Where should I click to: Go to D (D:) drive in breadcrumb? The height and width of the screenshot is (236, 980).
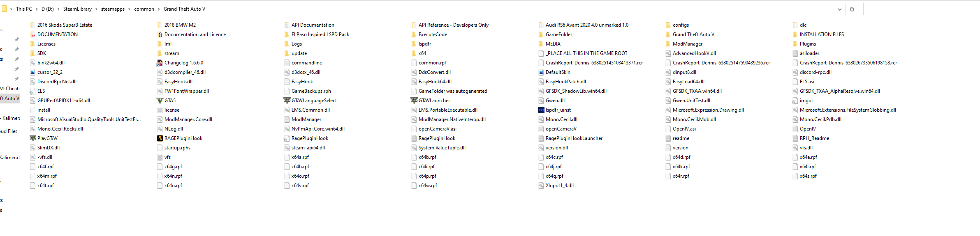48,9
